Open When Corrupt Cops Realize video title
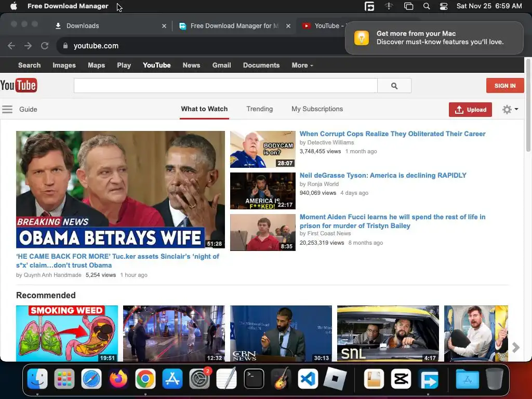Image resolution: width=532 pixels, height=399 pixels. click(x=393, y=134)
